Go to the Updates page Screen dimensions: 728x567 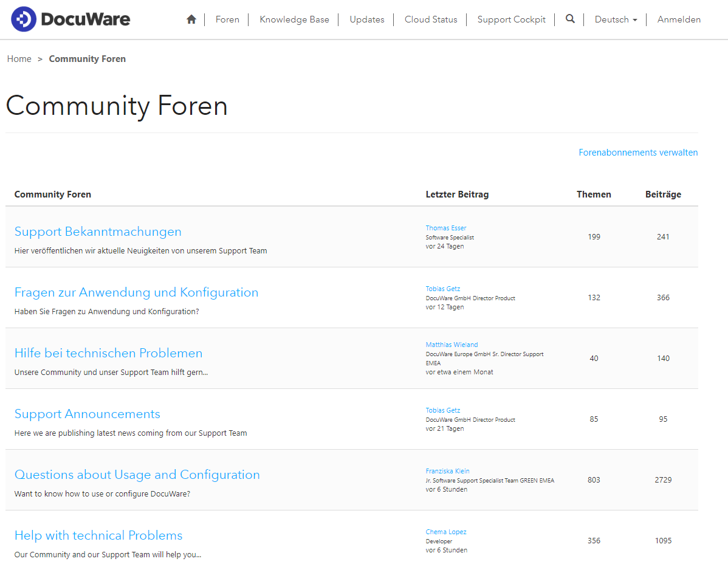pyautogui.click(x=367, y=19)
